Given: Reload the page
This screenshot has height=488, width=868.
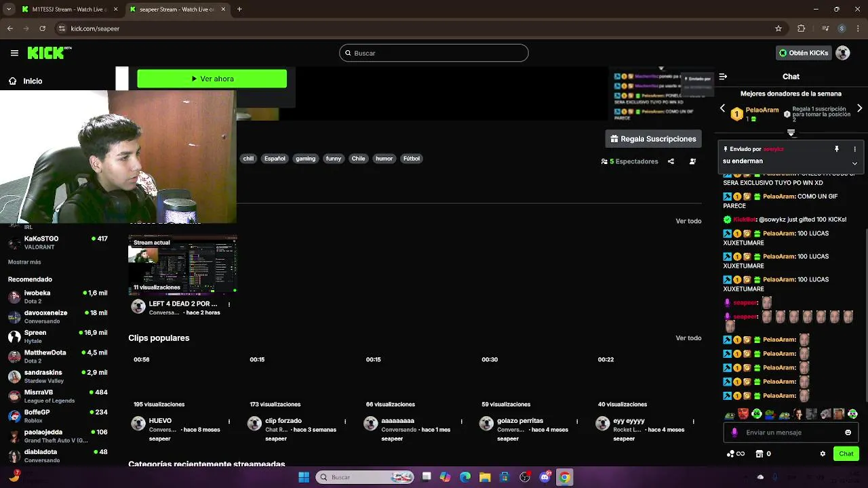Looking at the screenshot, I should [x=42, y=28].
